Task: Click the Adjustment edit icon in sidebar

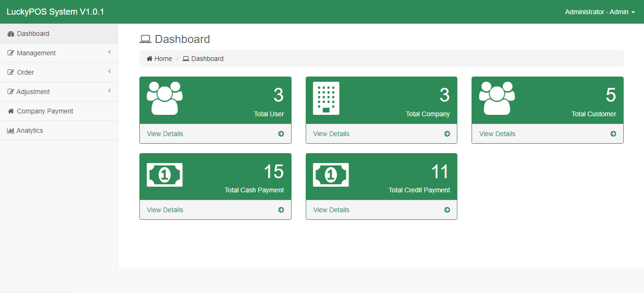Action: 11,92
